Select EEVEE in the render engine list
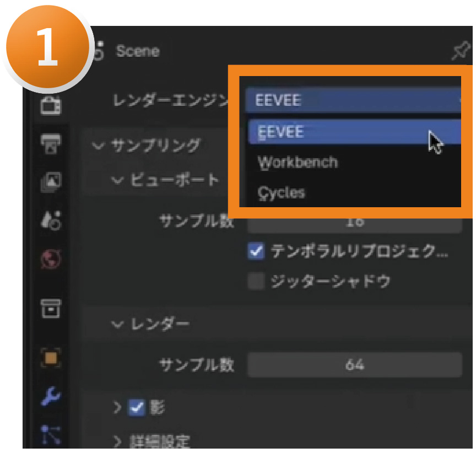This screenshot has height=453, width=476. click(355, 132)
